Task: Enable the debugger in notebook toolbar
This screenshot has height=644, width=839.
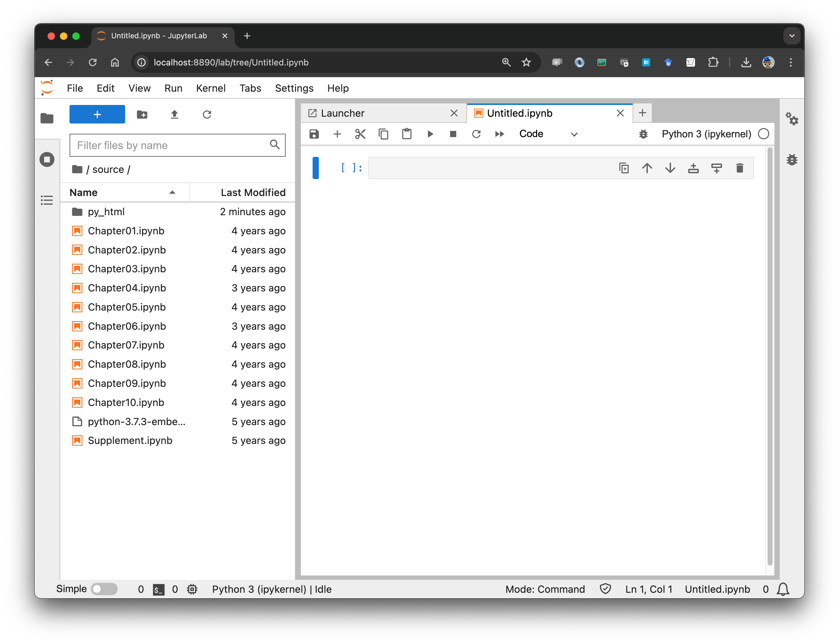Action: point(643,134)
